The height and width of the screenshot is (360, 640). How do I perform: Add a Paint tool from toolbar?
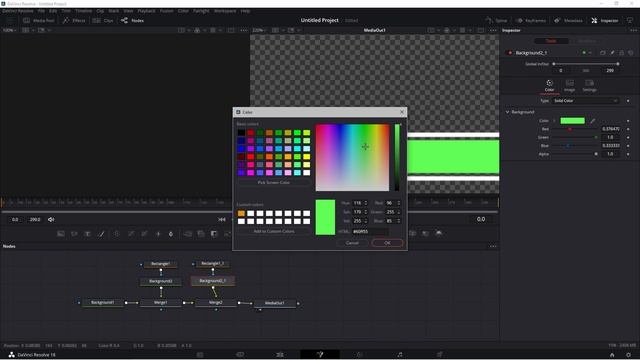click(101, 234)
